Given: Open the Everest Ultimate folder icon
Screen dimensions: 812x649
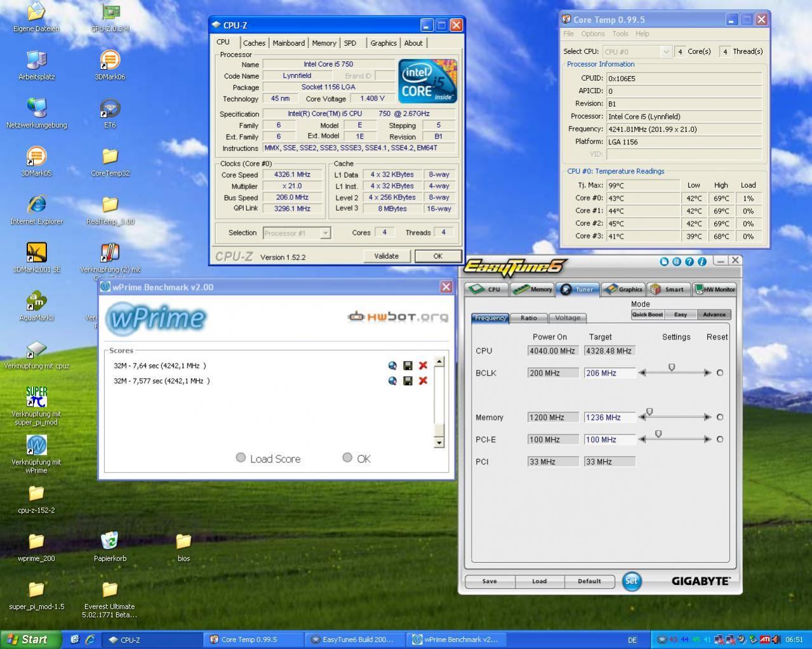Looking at the screenshot, I should 110,589.
